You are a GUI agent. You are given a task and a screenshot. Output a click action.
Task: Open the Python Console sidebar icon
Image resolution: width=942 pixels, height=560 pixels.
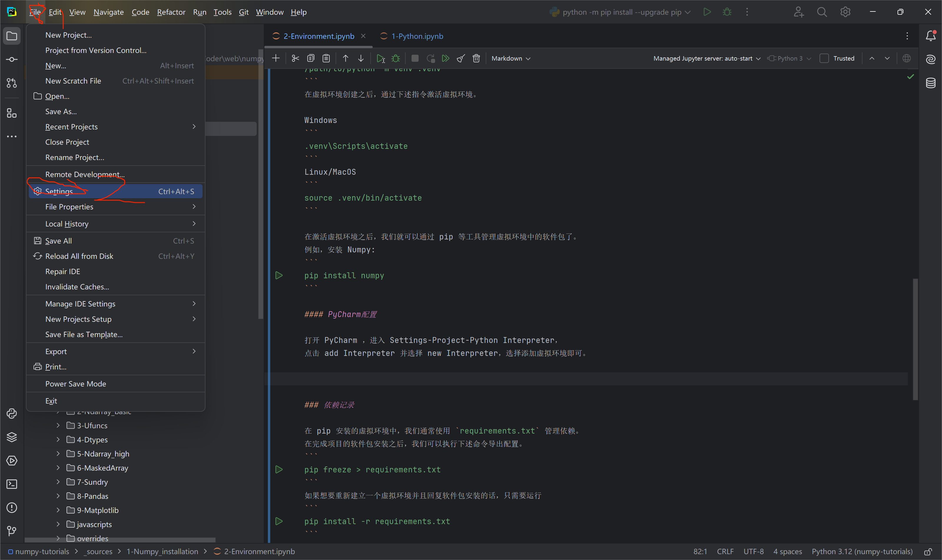pyautogui.click(x=12, y=414)
